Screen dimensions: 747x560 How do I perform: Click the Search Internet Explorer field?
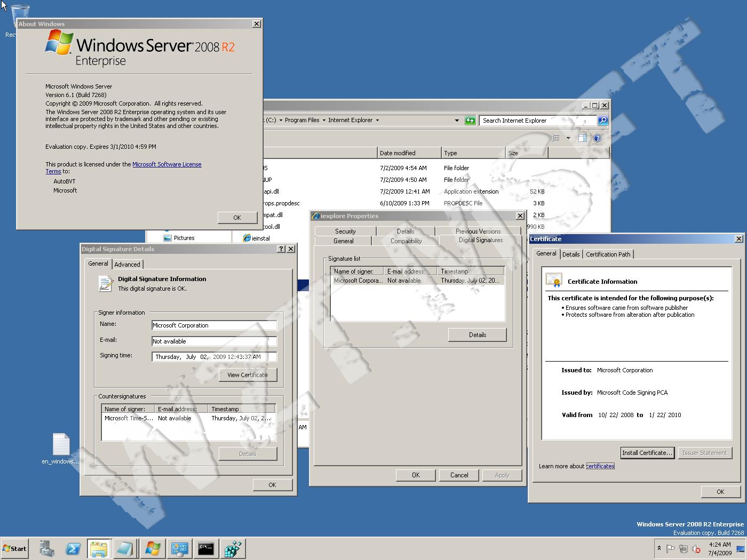pyautogui.click(x=538, y=121)
